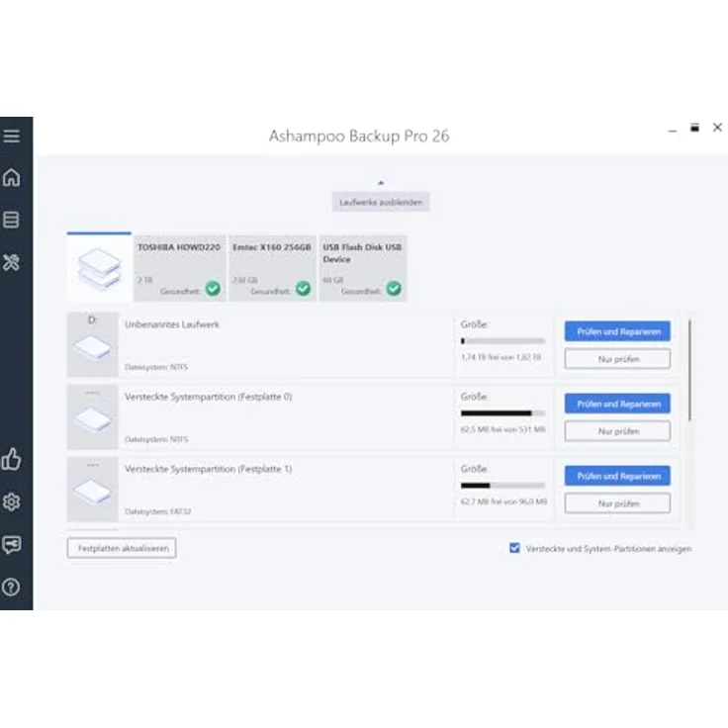Click USB Flash Disk health checkmark icon
The height and width of the screenshot is (728, 728).
(x=394, y=288)
